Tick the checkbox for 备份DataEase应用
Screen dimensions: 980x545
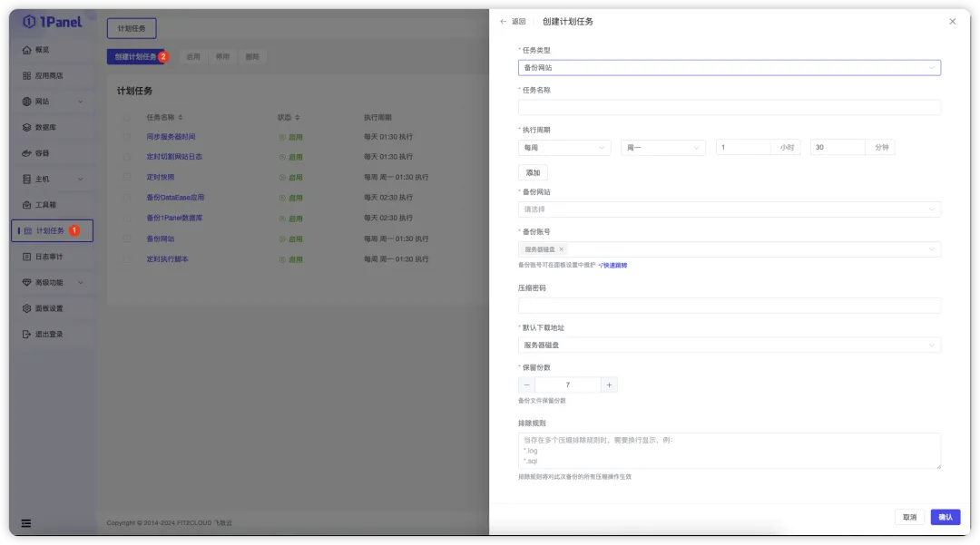click(127, 198)
